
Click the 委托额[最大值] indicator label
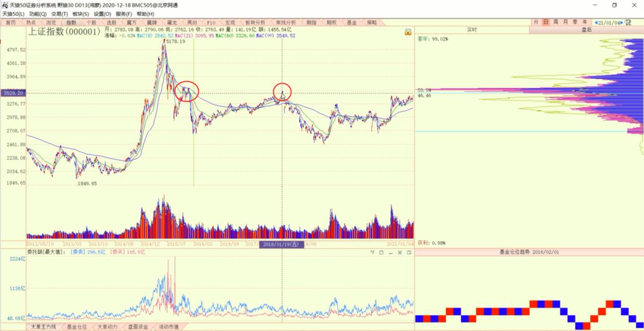click(x=46, y=252)
